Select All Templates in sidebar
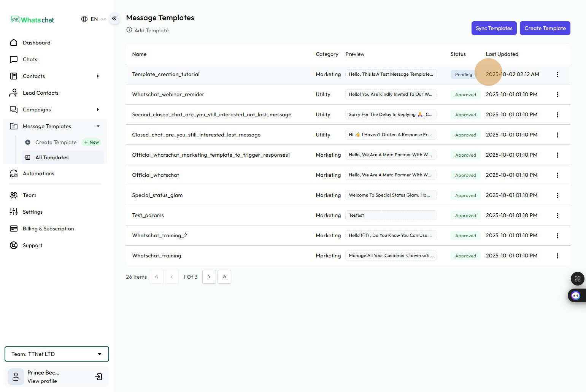This screenshot has width=586, height=392. (x=52, y=157)
